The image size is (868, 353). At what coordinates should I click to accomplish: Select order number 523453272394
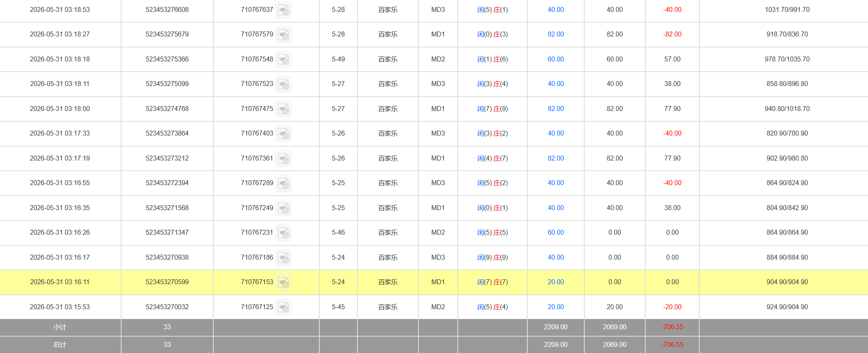[x=167, y=183]
